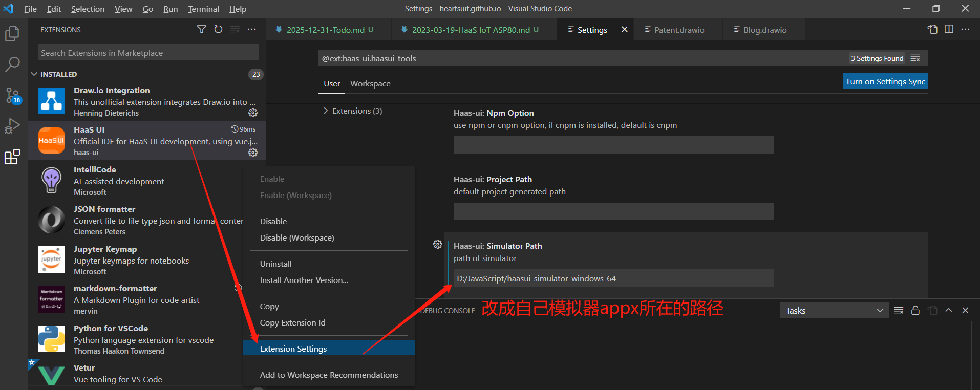The image size is (980, 390).
Task: Switch to 2023-03-19-HaaS IoT ASP80.md tab
Action: [x=474, y=30]
